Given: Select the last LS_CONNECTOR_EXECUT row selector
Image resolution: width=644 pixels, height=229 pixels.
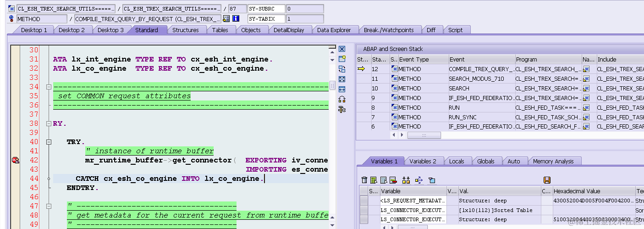Looking at the screenshot, I should [364, 219].
